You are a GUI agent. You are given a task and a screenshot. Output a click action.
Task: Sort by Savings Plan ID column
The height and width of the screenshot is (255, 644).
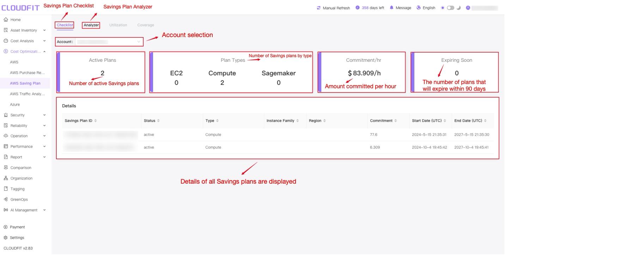[96, 121]
